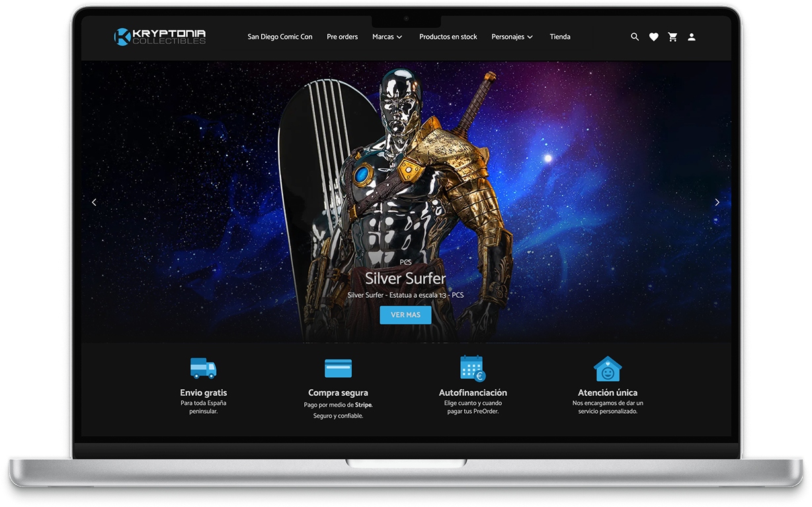Image resolution: width=812 pixels, height=507 pixels.
Task: Click the PCS brand label on slide
Action: click(405, 263)
